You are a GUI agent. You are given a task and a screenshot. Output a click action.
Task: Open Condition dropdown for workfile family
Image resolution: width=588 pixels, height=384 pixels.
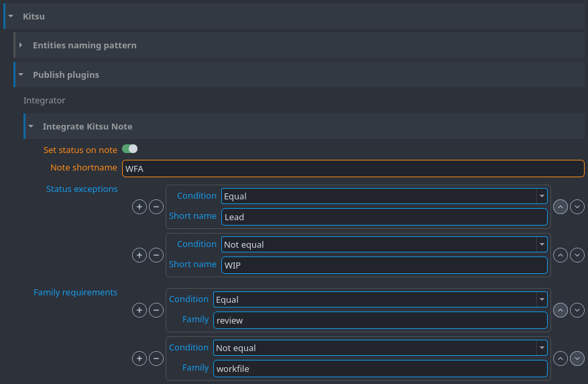click(380, 348)
